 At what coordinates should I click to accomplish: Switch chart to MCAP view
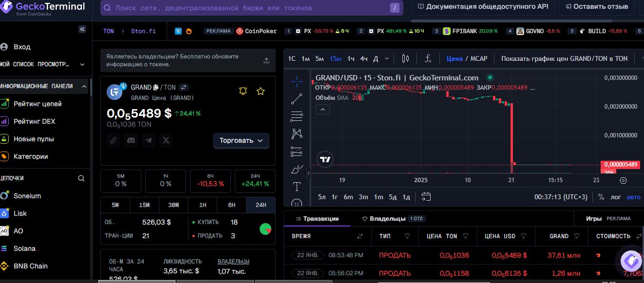(x=478, y=58)
